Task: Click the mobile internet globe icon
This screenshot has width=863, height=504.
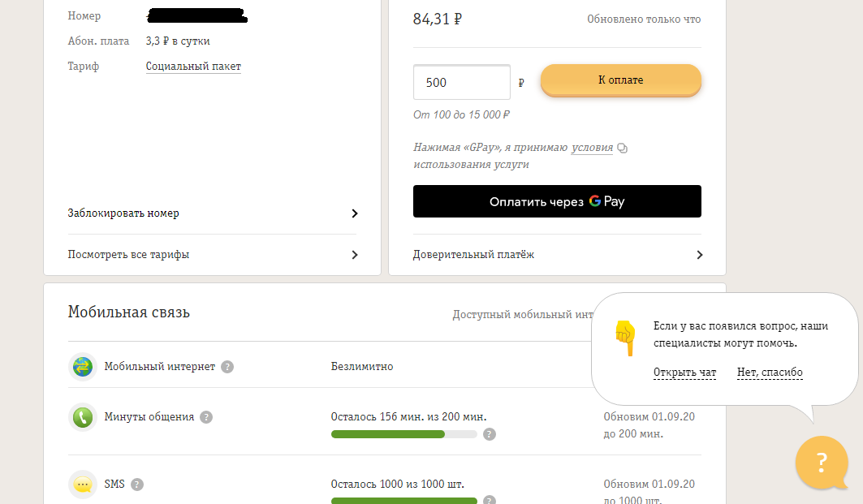Action: [83, 367]
